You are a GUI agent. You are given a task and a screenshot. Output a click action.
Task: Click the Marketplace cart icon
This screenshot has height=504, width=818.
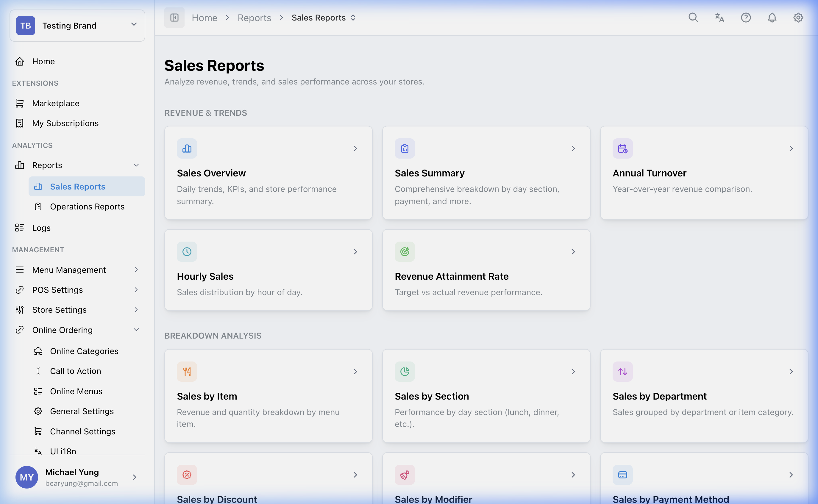[x=20, y=103]
